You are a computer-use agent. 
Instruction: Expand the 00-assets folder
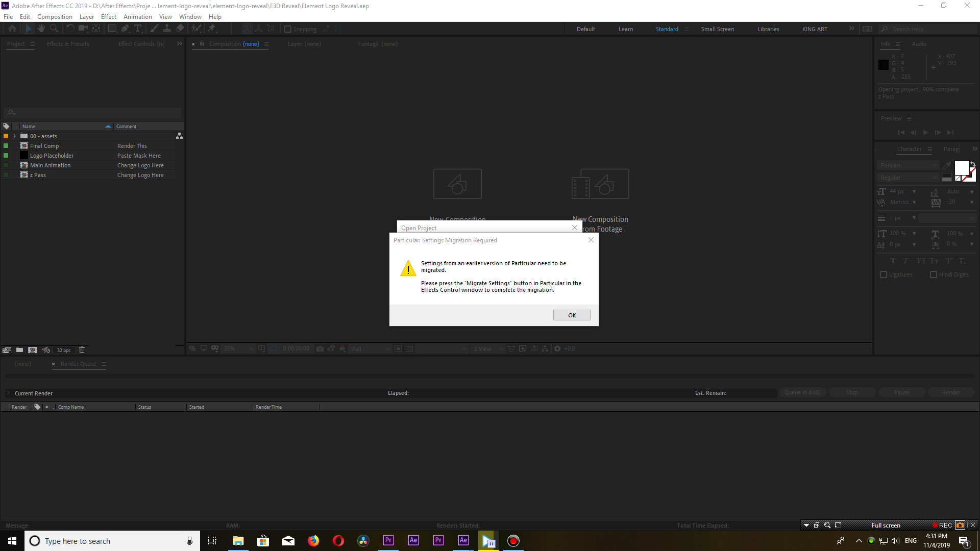click(15, 136)
